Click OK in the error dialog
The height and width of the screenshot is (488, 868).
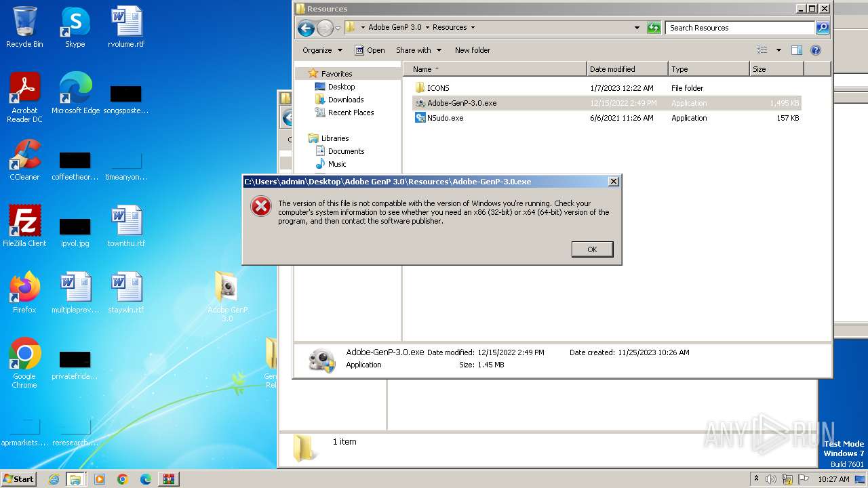pyautogui.click(x=592, y=249)
